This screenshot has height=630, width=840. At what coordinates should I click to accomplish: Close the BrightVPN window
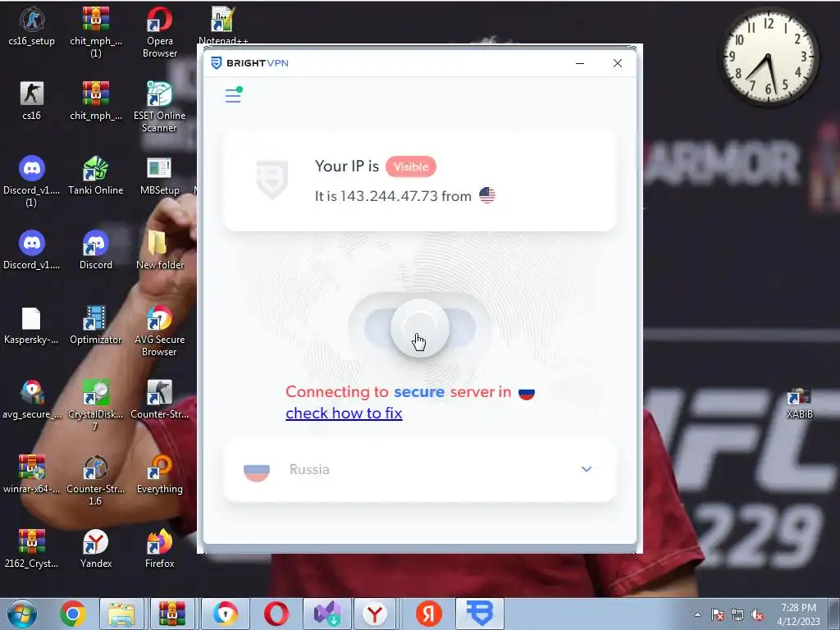point(618,63)
